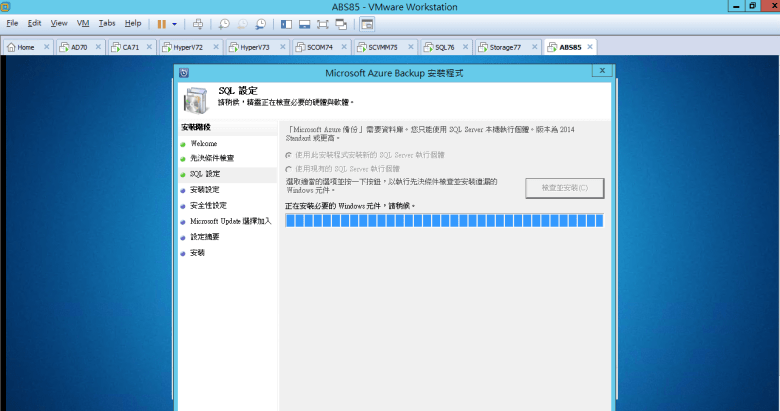
Task: Click the Send Ctrl+Alt+Del toolbar icon
Action: coord(197,23)
